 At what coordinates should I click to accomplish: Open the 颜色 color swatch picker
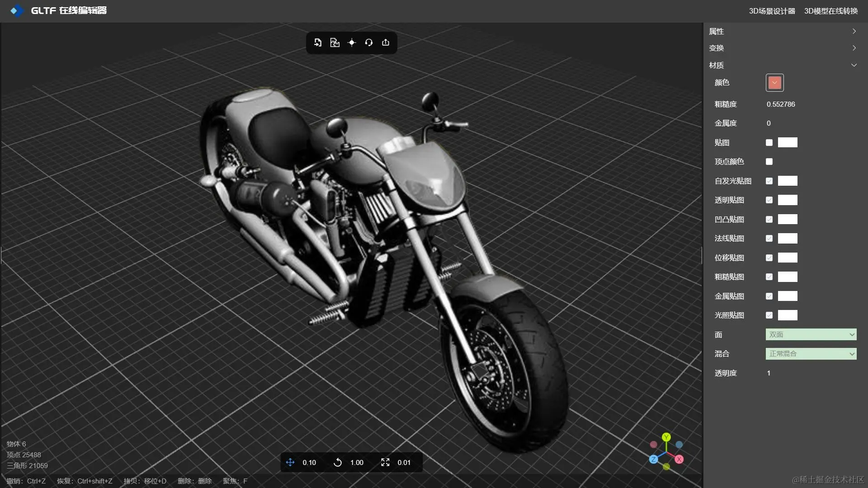tap(774, 83)
